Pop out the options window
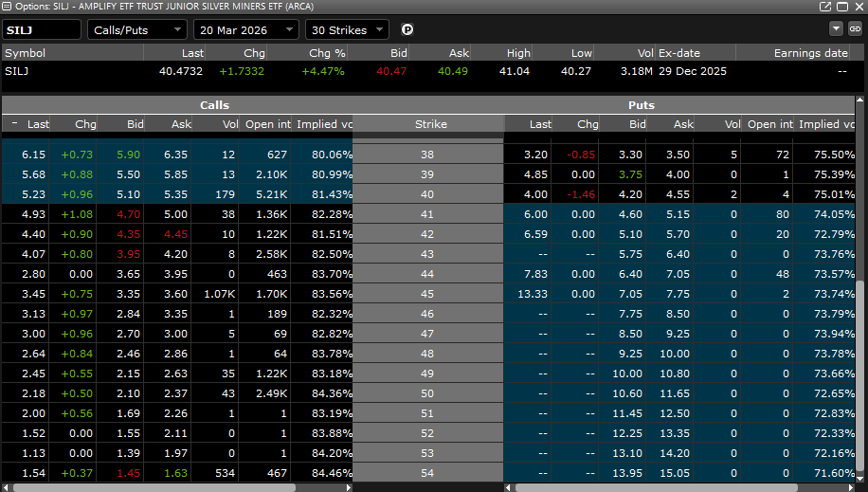This screenshot has width=868, height=492. (x=824, y=7)
